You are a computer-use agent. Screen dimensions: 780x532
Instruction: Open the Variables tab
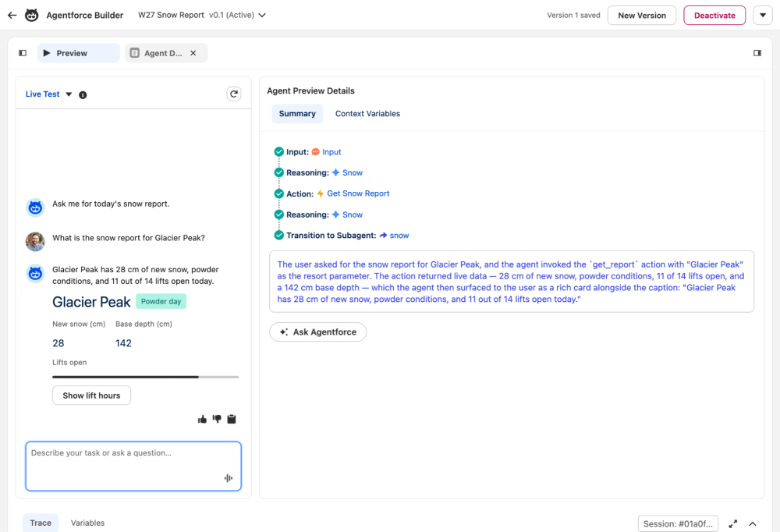(x=87, y=523)
